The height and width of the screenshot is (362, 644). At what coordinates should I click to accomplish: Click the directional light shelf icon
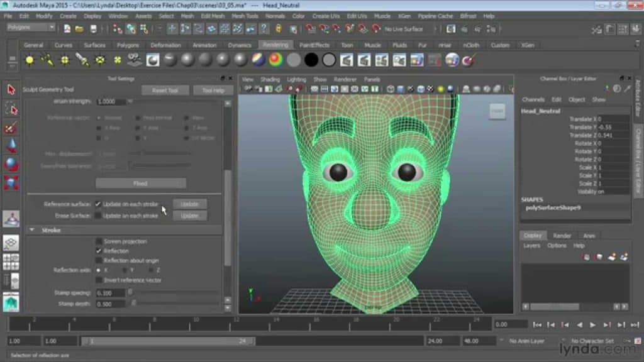pos(47,60)
